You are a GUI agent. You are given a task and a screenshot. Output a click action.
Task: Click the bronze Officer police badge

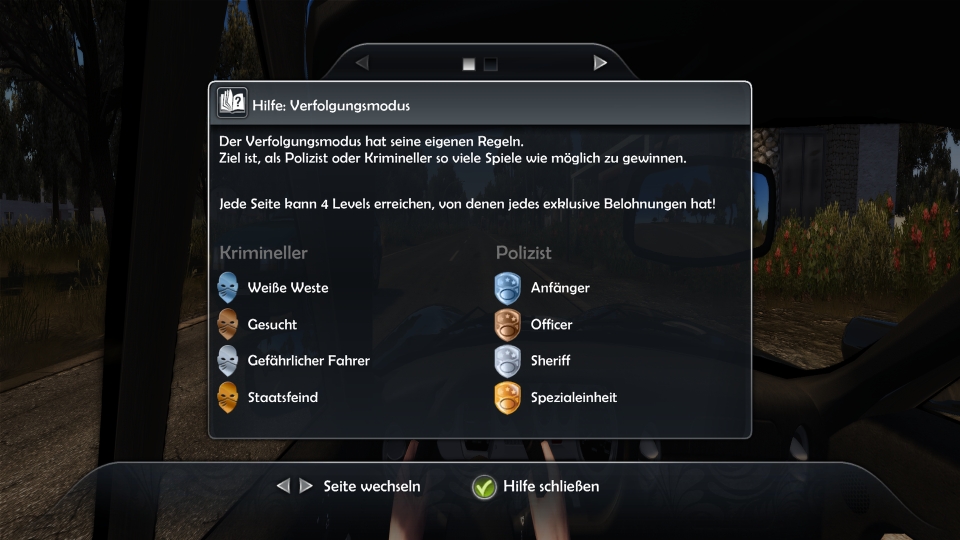pos(508,324)
